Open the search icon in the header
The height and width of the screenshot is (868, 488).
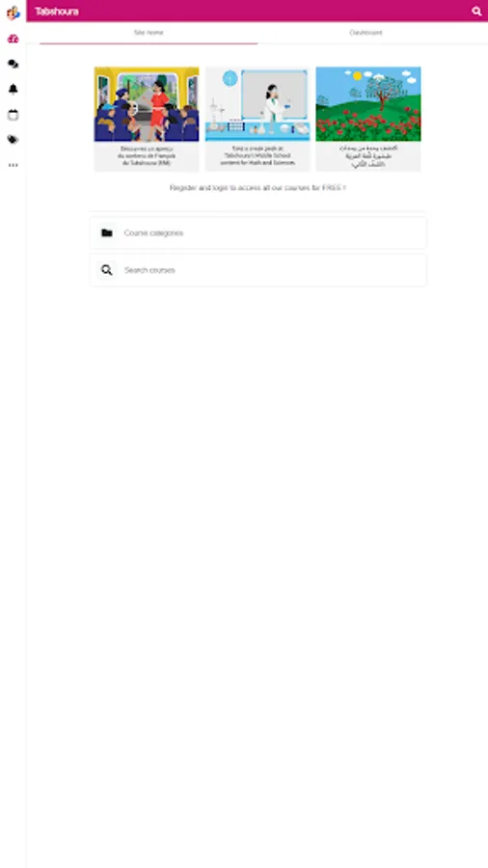point(476,11)
